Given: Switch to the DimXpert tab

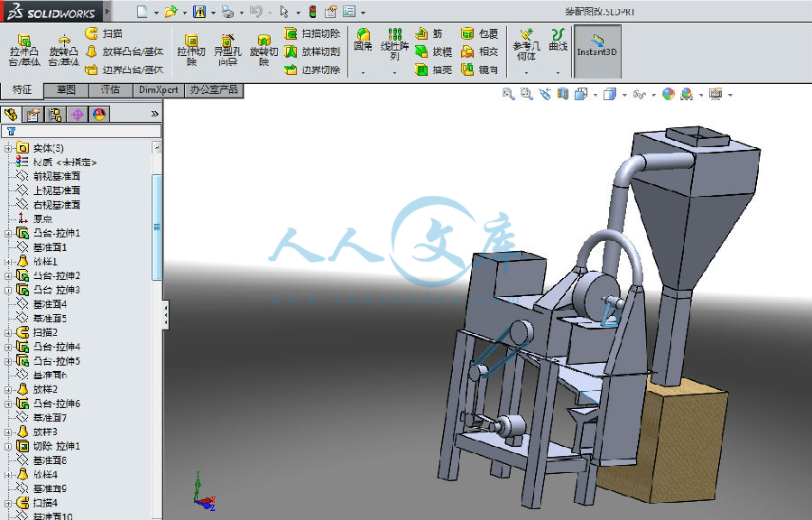Looking at the screenshot, I should coord(159,90).
